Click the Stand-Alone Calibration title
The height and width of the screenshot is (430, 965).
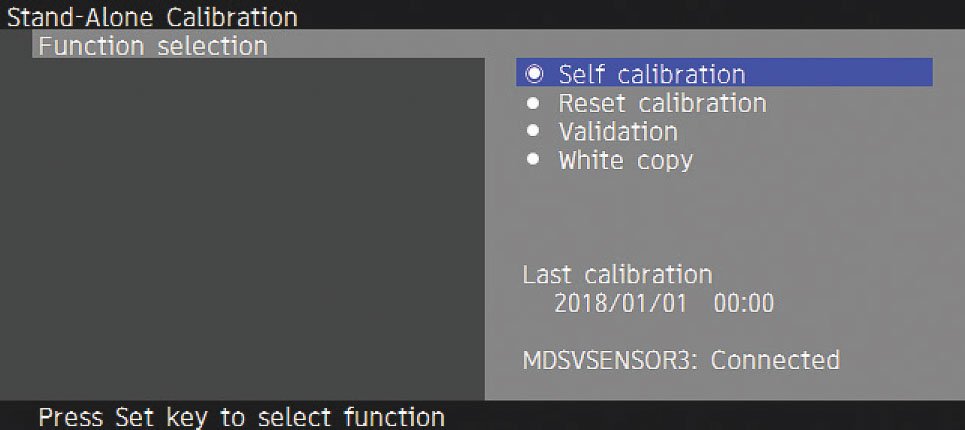coord(152,17)
